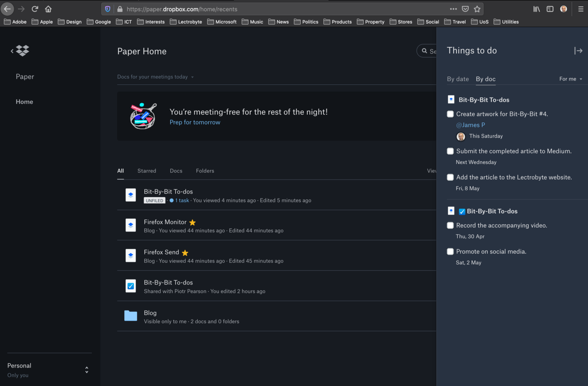Check off Add the article to Lectrobyte website
Image resolution: width=588 pixels, height=386 pixels.
click(x=450, y=177)
